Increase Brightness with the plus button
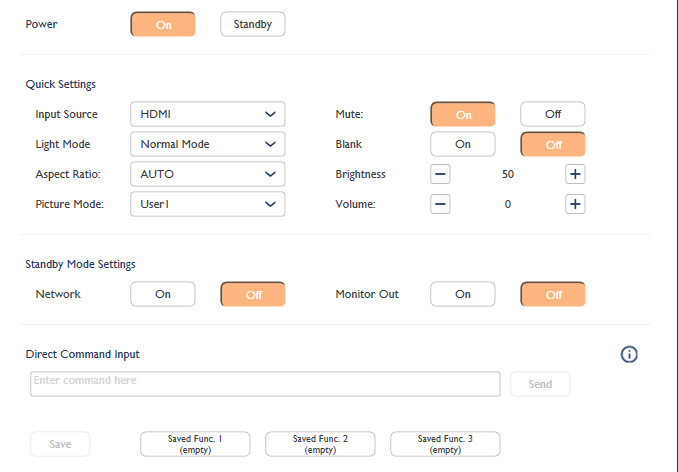This screenshot has width=678, height=472. 575,174
